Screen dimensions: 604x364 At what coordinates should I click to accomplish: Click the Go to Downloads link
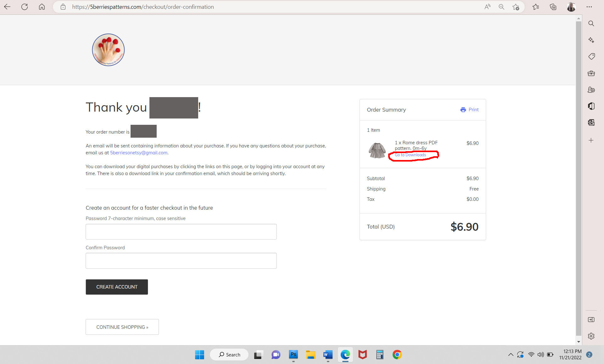(410, 155)
